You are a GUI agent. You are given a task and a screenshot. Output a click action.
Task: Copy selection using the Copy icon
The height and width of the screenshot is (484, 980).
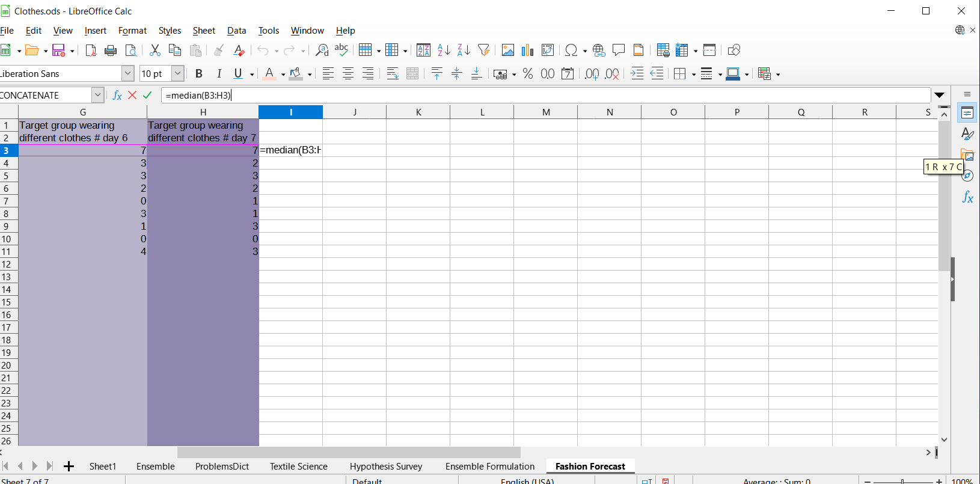(175, 51)
